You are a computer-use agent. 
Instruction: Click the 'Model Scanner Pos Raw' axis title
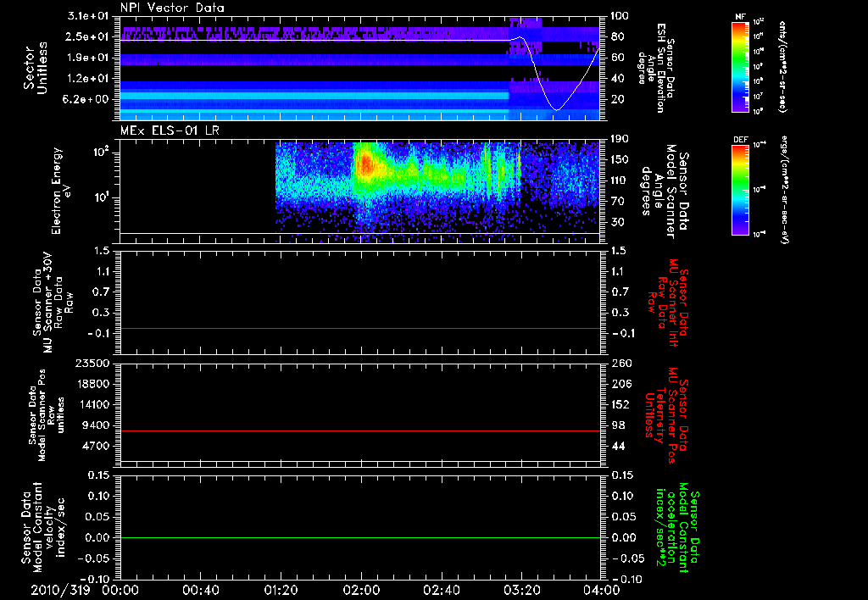point(47,415)
